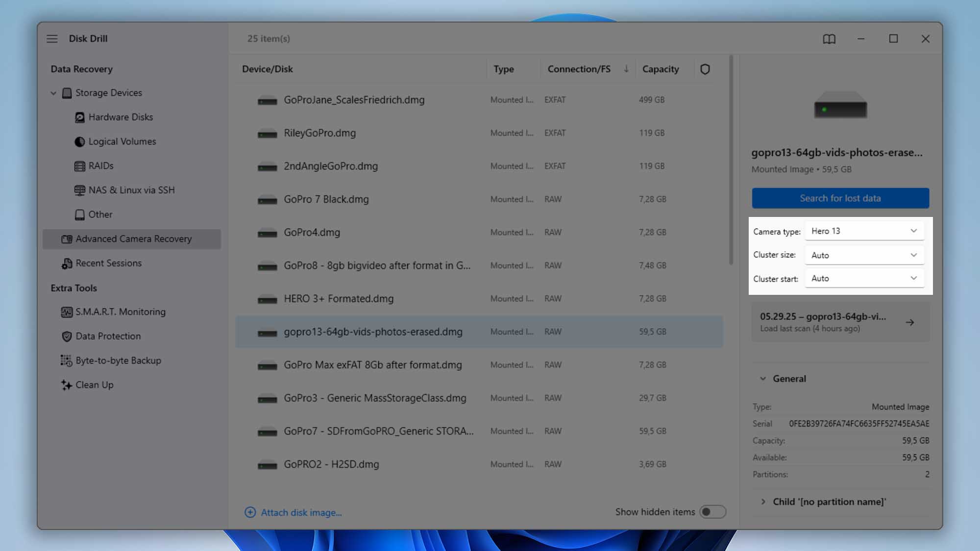Open Data Protection tool
The width and height of the screenshot is (980, 551).
[108, 336]
